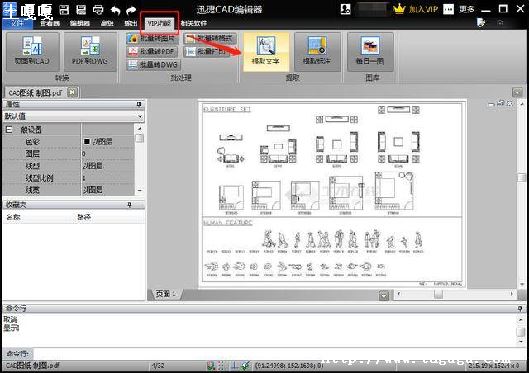Launch the PDF转DWG converter
The image size is (529, 373).
(x=90, y=51)
